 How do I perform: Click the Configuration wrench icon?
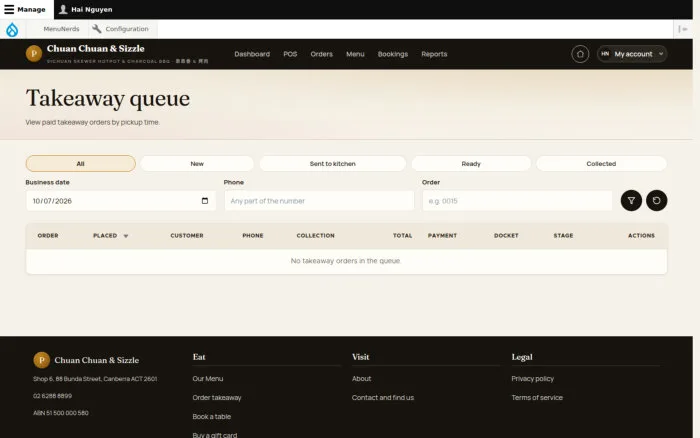pyautogui.click(x=96, y=29)
